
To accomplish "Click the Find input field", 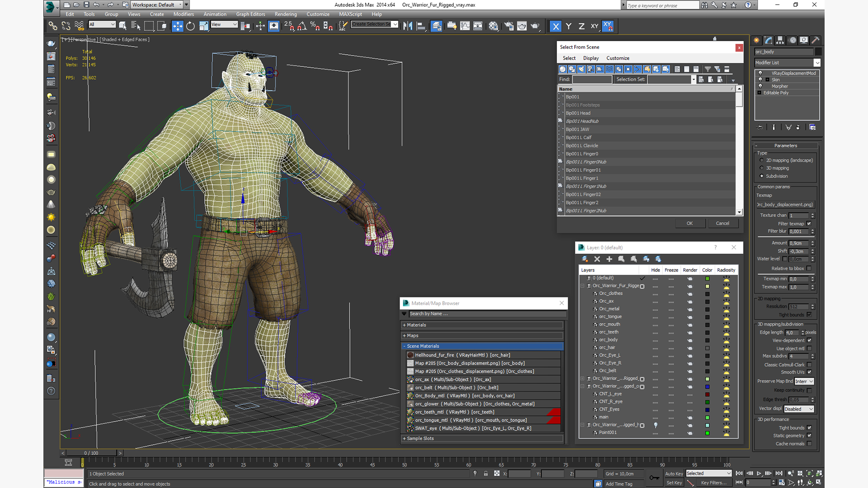I will 592,80.
